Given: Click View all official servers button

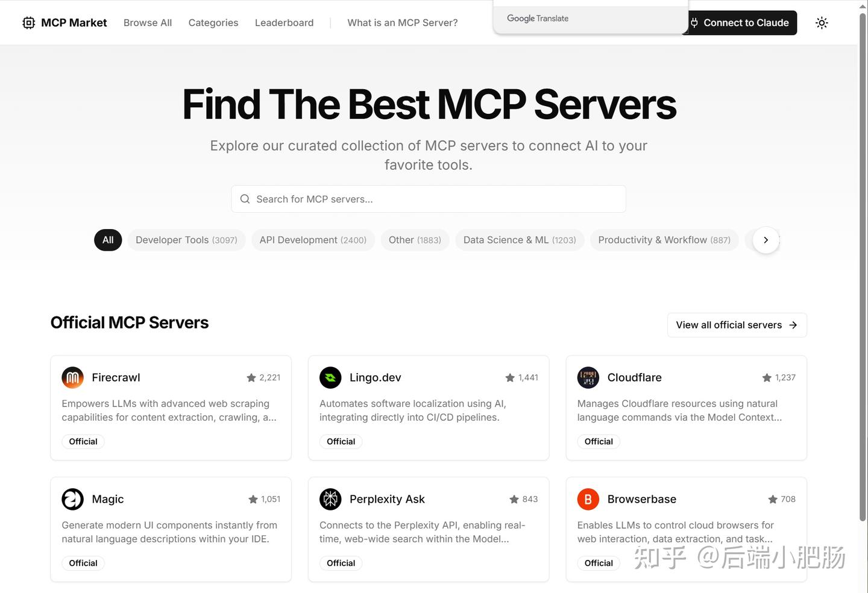Looking at the screenshot, I should coord(737,325).
